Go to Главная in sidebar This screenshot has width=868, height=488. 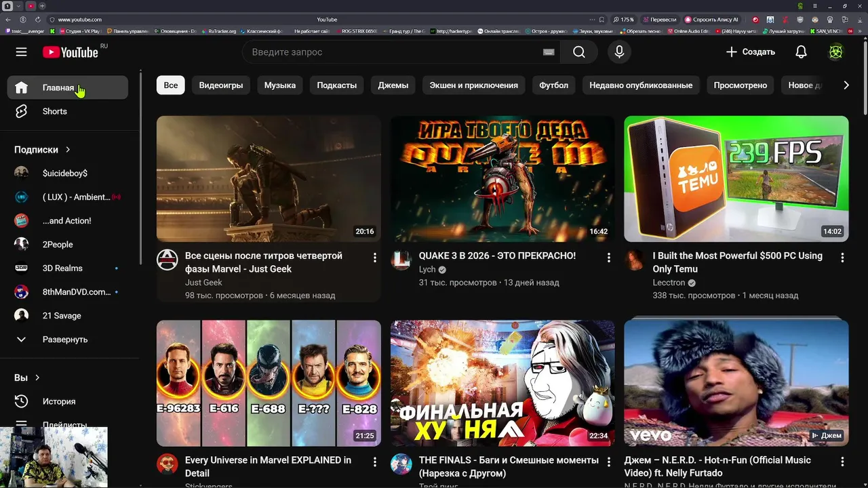click(x=67, y=87)
